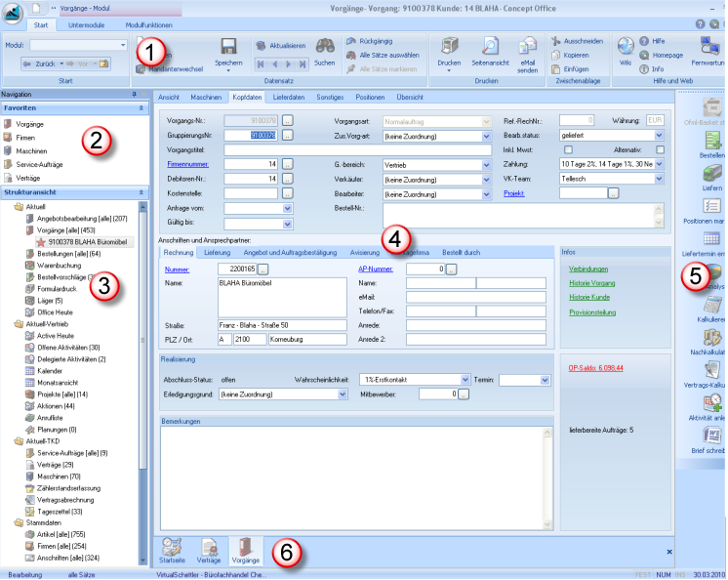Click the OP-Saldo red link

pyautogui.click(x=597, y=368)
